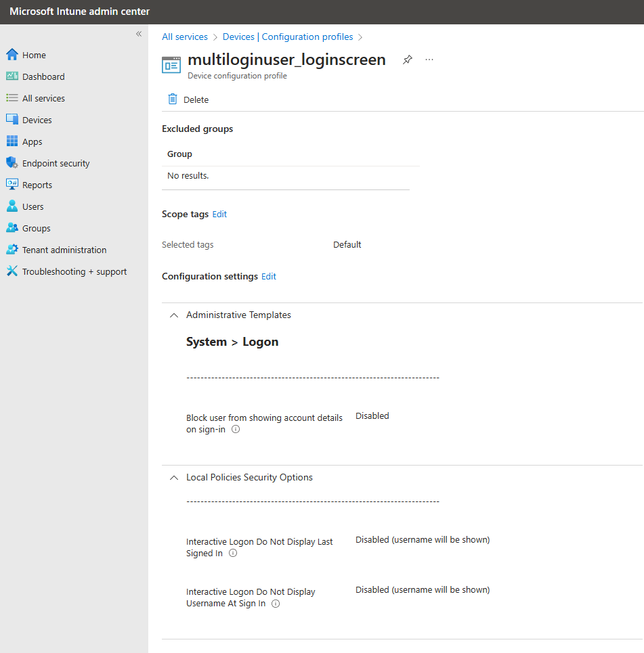This screenshot has width=644, height=653.
Task: Click the Home house icon in sidebar
Action: point(12,55)
